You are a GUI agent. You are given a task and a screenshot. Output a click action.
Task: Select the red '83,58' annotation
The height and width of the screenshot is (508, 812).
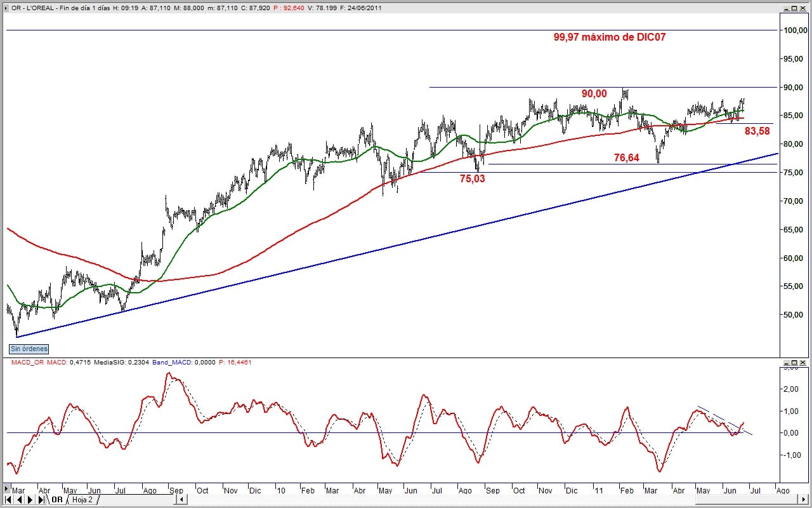pos(757,131)
